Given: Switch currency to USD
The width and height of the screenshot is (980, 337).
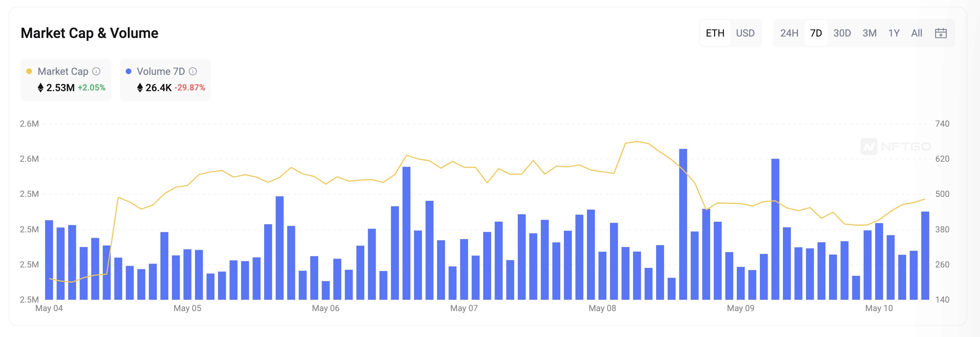Looking at the screenshot, I should pos(745,33).
